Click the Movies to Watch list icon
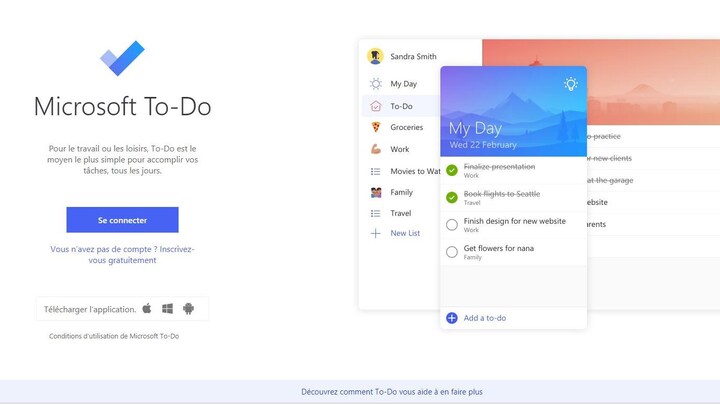The width and height of the screenshot is (720, 405). pyautogui.click(x=376, y=171)
